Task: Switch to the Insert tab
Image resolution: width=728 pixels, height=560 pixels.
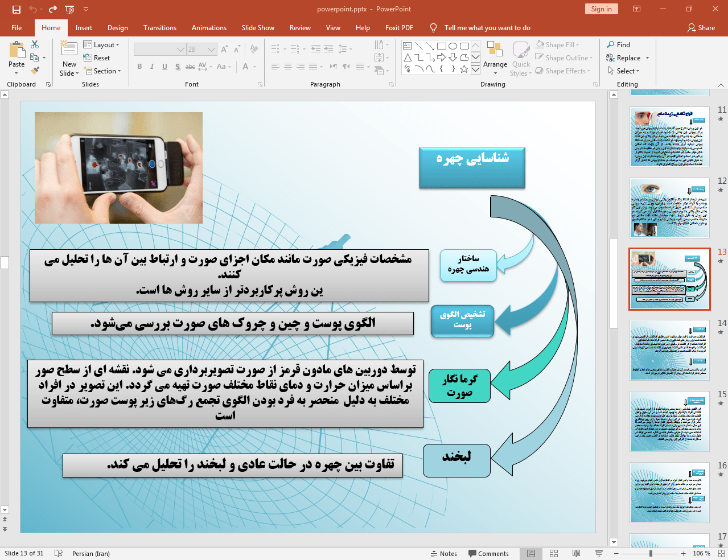Action: click(x=84, y=27)
